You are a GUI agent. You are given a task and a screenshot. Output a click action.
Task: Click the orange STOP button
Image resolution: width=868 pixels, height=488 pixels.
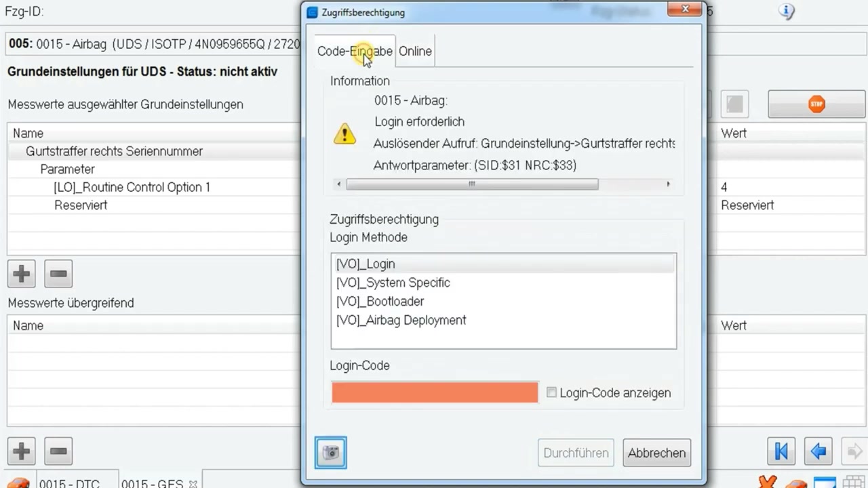pos(816,104)
